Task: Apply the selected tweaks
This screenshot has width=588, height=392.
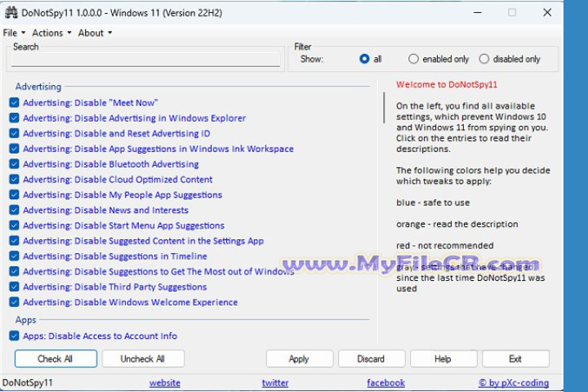Action: pyautogui.click(x=299, y=359)
